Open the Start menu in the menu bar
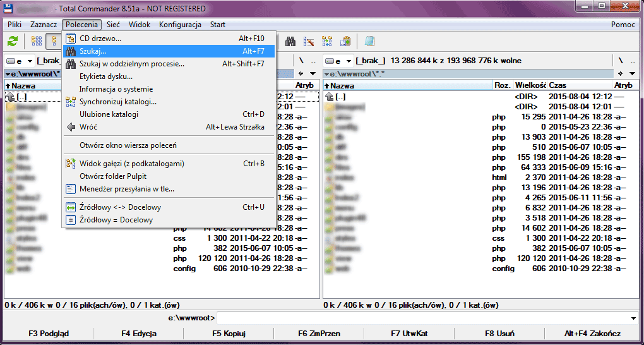Screen dimensions: 644x345 pos(218,25)
